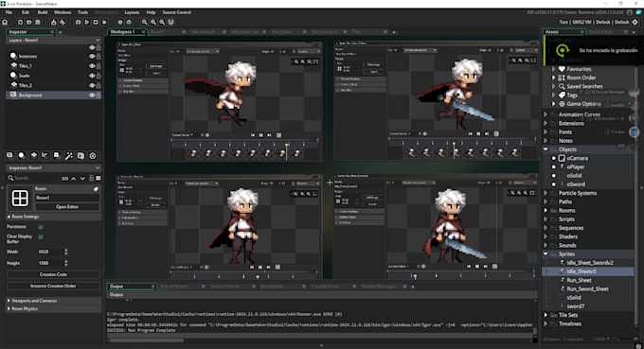
Task: Toggle visibility of the Suelo layer
Action: 92,76
